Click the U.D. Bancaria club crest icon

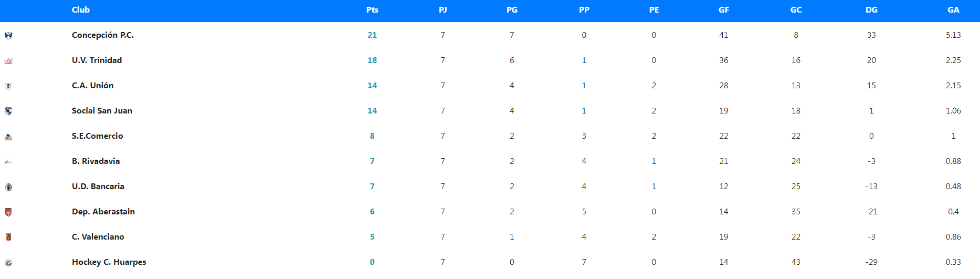(x=8, y=187)
